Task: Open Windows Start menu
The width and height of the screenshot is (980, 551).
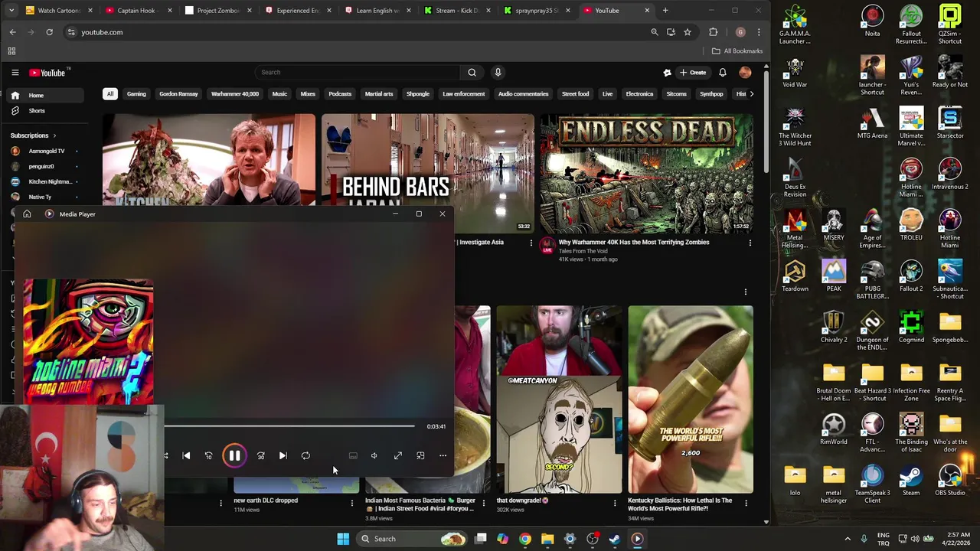Action: click(343, 539)
